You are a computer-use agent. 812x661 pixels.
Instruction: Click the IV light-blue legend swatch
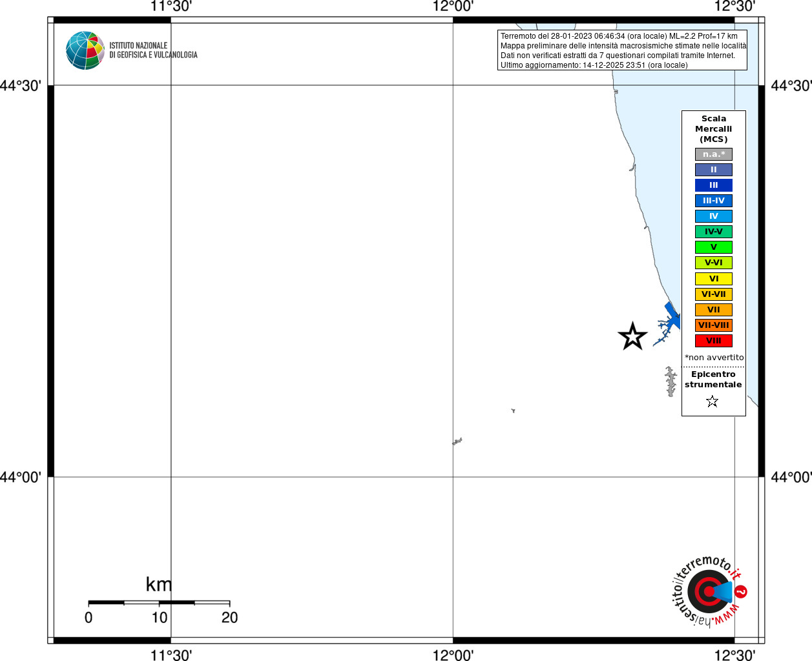713,216
